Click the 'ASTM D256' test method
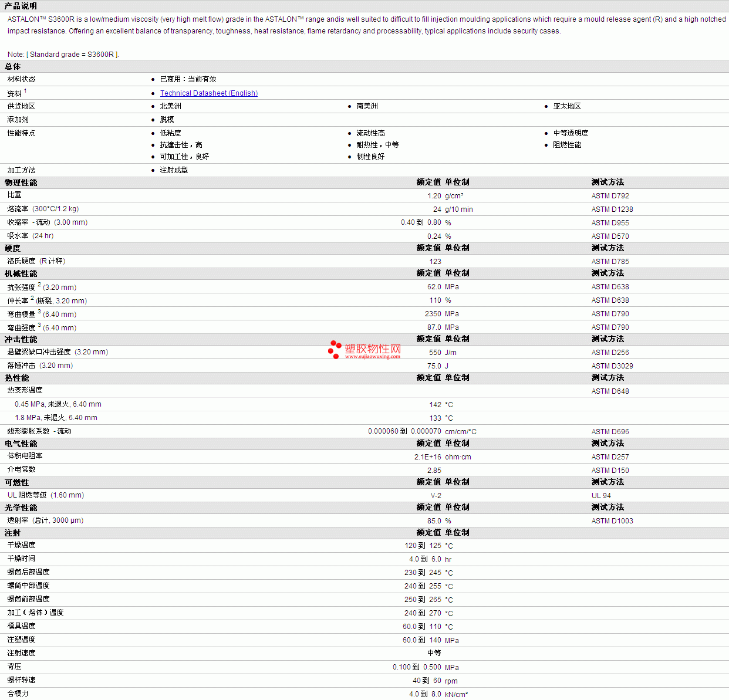The height and width of the screenshot is (700, 729). pos(610,353)
